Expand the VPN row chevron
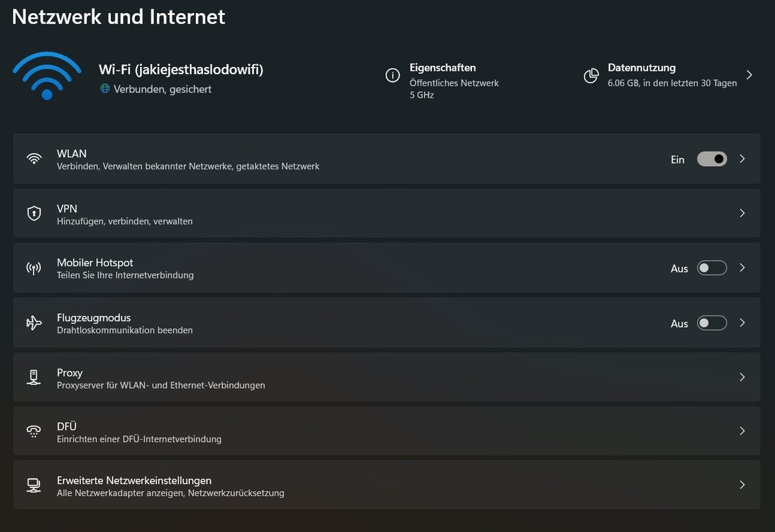This screenshot has width=775, height=532. 742,213
